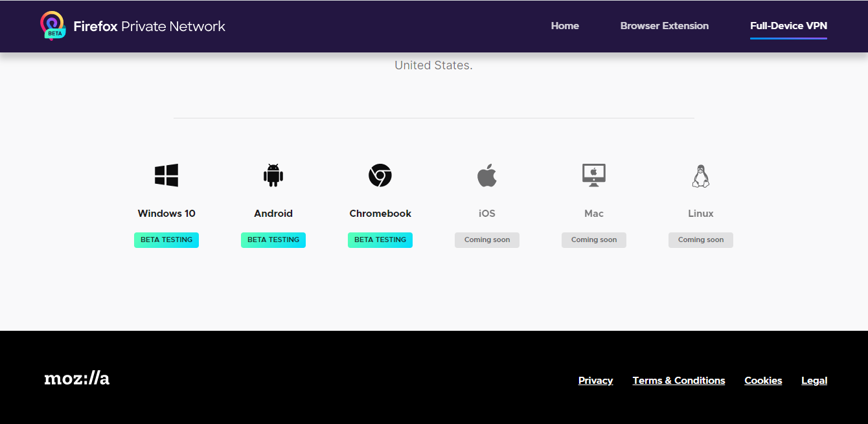Open the Privacy footer link

point(596,381)
